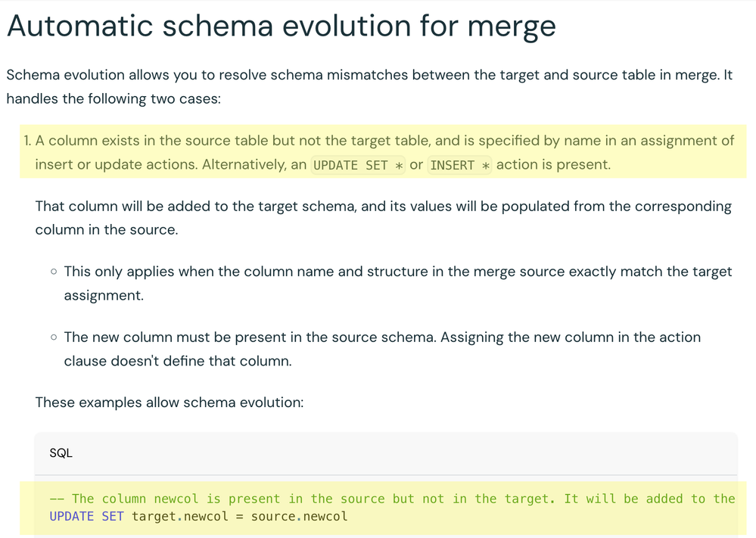The height and width of the screenshot is (538, 756).
Task: Click the hollow bullet before "This only applies"
Action: pos(53,272)
